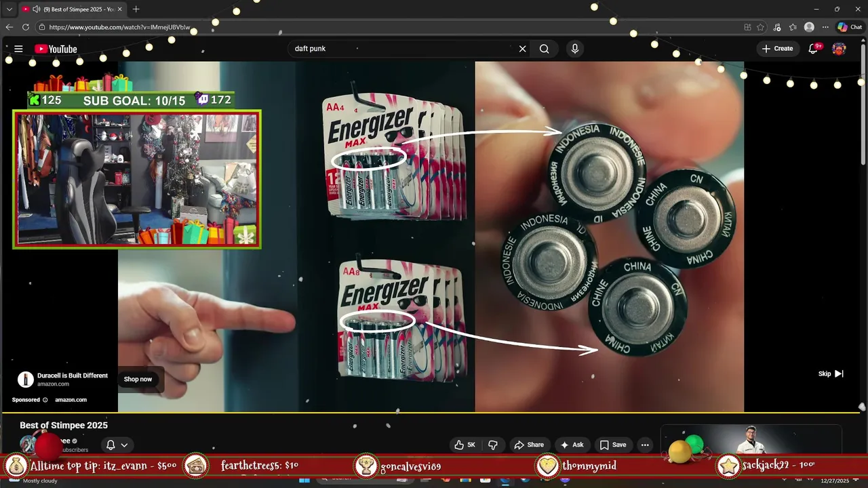
Task: Click the SUB GOAL: 10/15 overlay
Action: pos(134,100)
